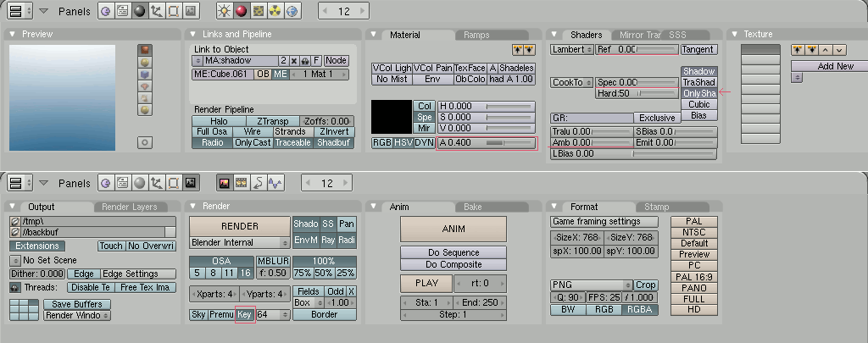Viewport: 868px width, 343px height.
Task: Open Anim/playback buttons icon in lower header
Action: pyautogui.click(x=258, y=183)
